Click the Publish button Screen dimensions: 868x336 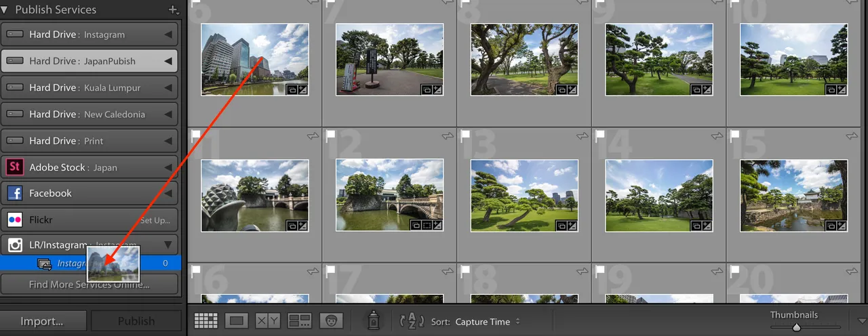(x=136, y=321)
